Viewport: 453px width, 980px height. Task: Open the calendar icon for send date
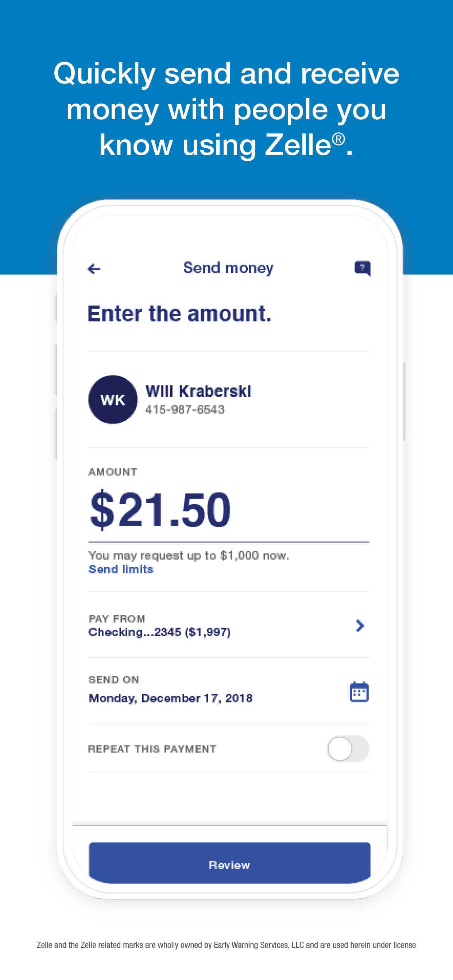pos(359,692)
